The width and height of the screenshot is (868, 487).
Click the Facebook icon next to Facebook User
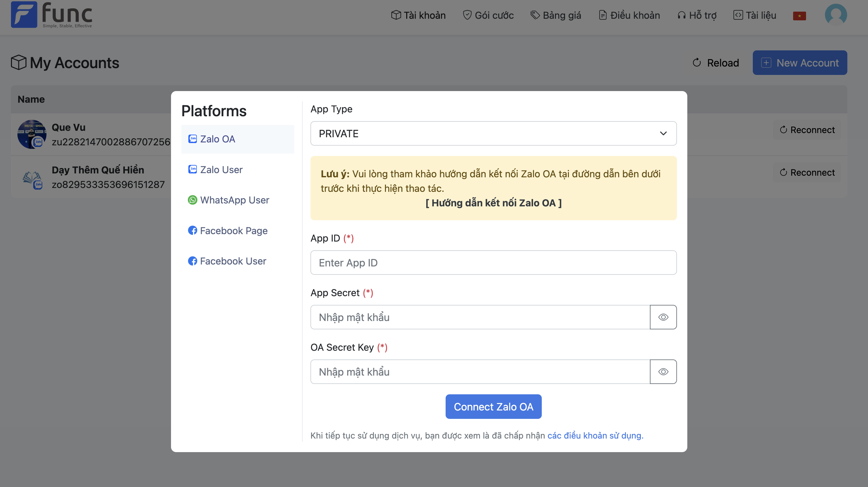tap(192, 261)
